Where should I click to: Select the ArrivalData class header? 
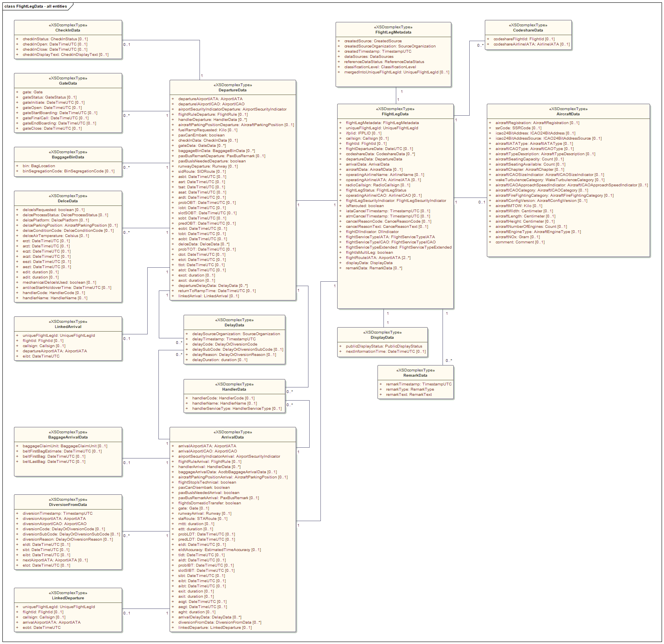point(233,437)
